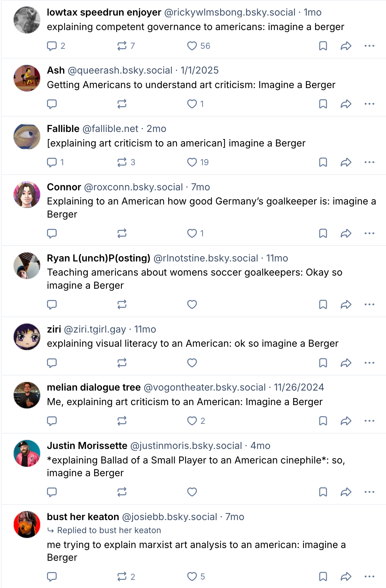Open @fallible.net profile handle link
This screenshot has height=588, width=386.
pyautogui.click(x=110, y=129)
